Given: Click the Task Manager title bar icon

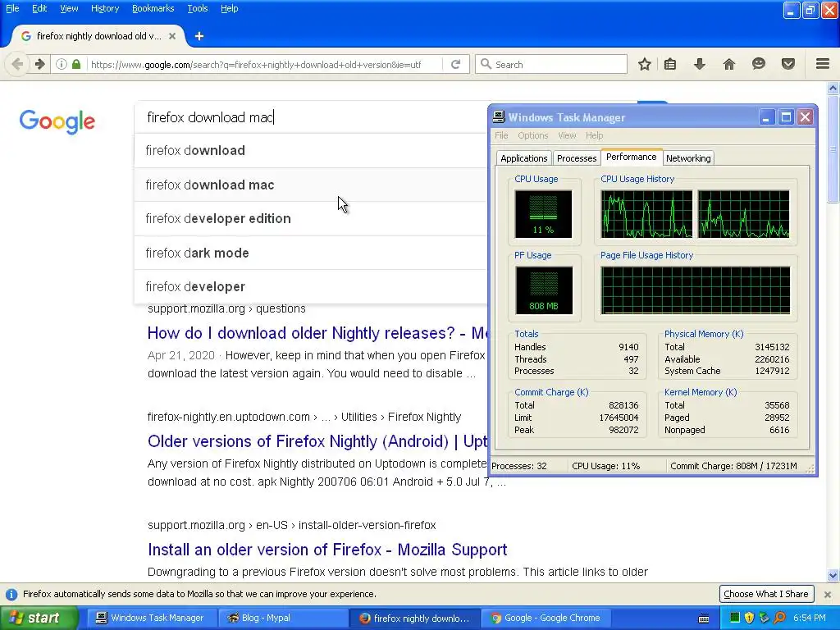Looking at the screenshot, I should [x=499, y=116].
